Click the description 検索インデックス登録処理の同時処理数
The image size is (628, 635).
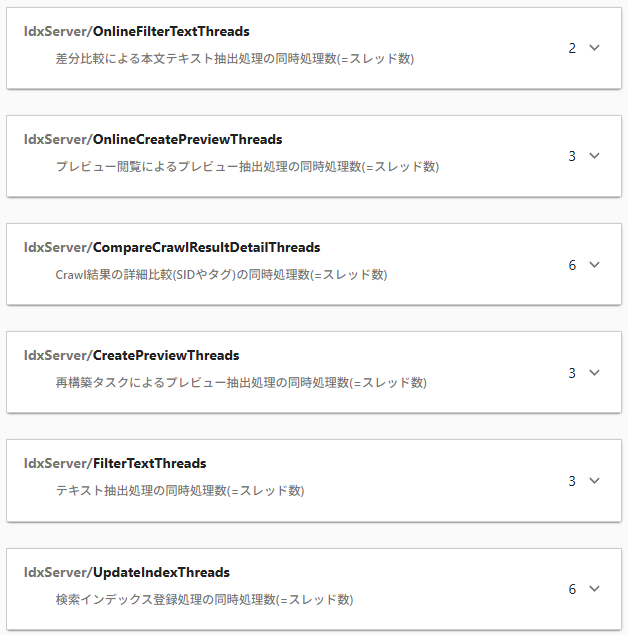pos(204,599)
